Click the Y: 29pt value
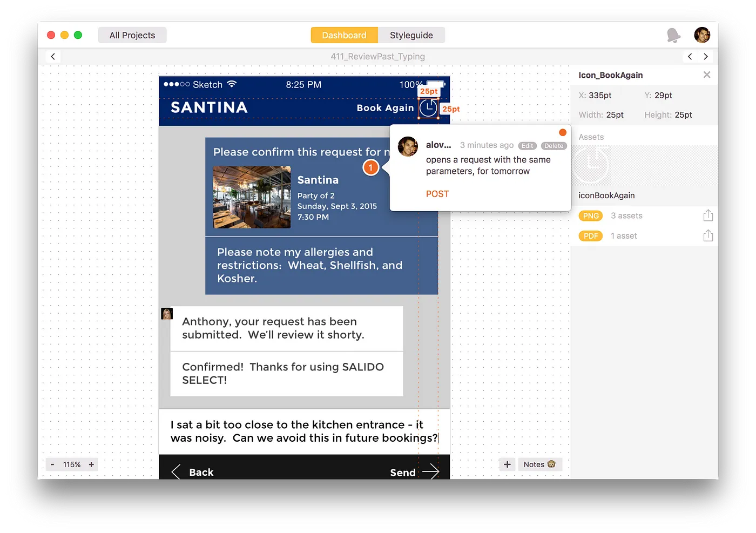Screen dimensions: 756x533 pyautogui.click(x=663, y=96)
